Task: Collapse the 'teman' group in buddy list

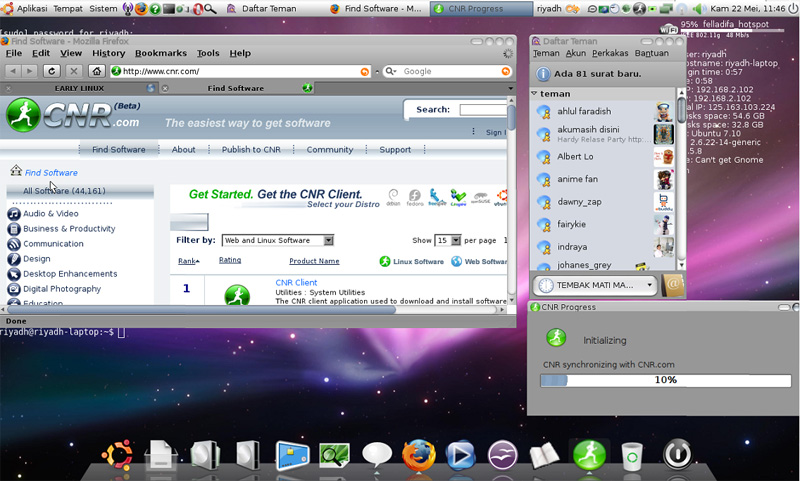Action: click(534, 93)
